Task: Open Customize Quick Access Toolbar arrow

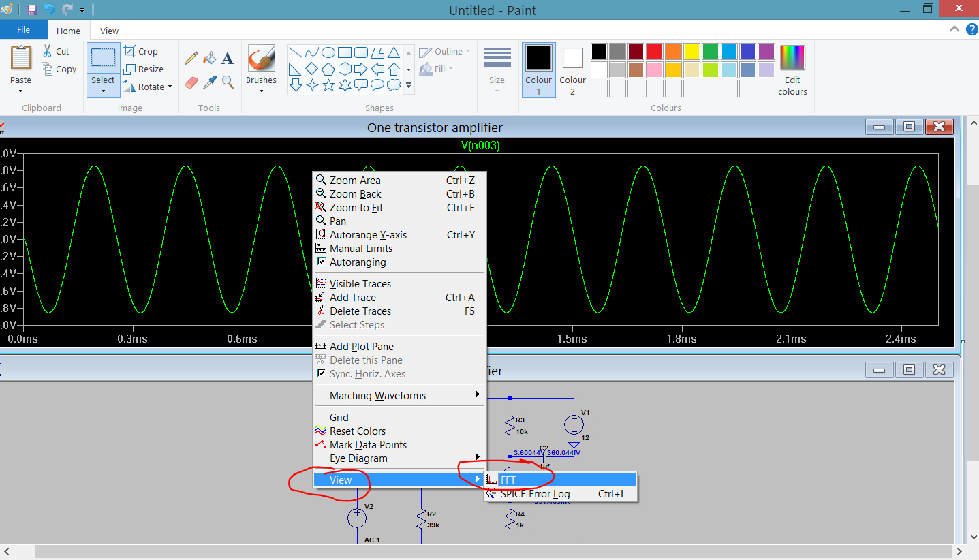Action: [82, 10]
